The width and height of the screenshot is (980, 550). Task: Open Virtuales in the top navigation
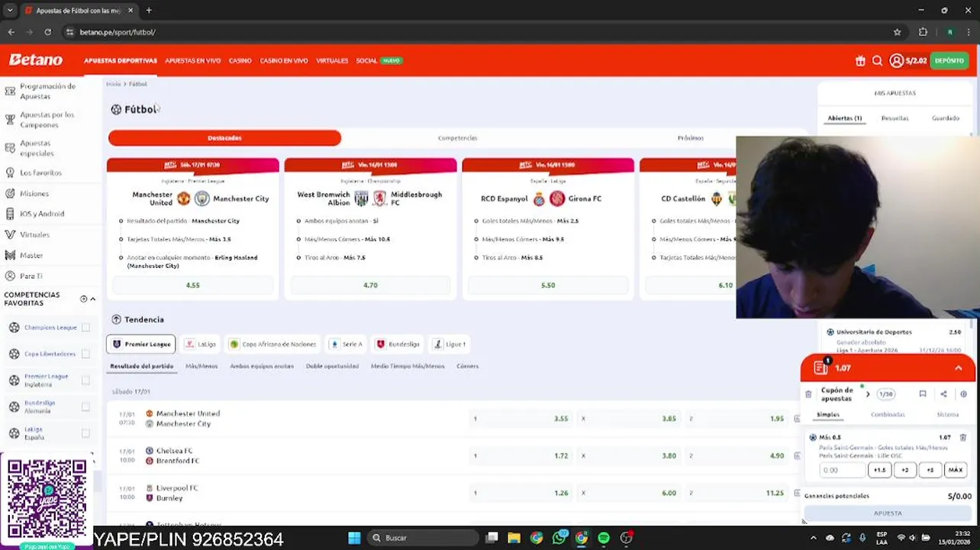332,60
